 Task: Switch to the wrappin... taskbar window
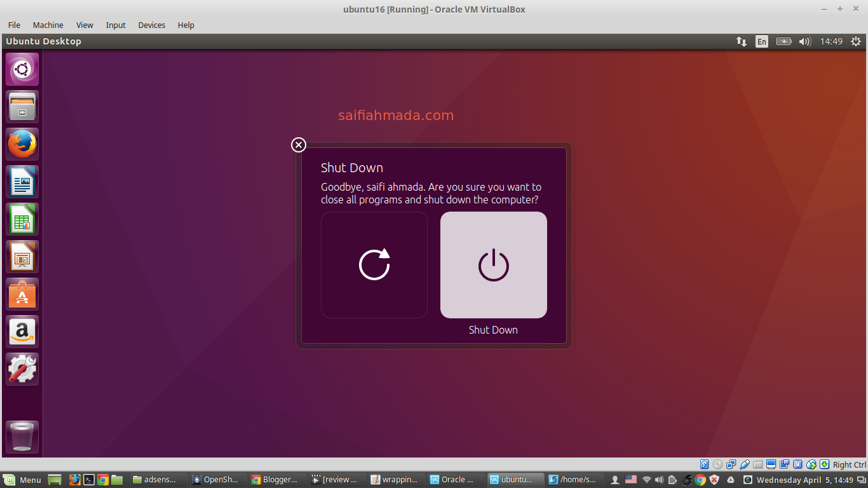[x=395, y=480]
